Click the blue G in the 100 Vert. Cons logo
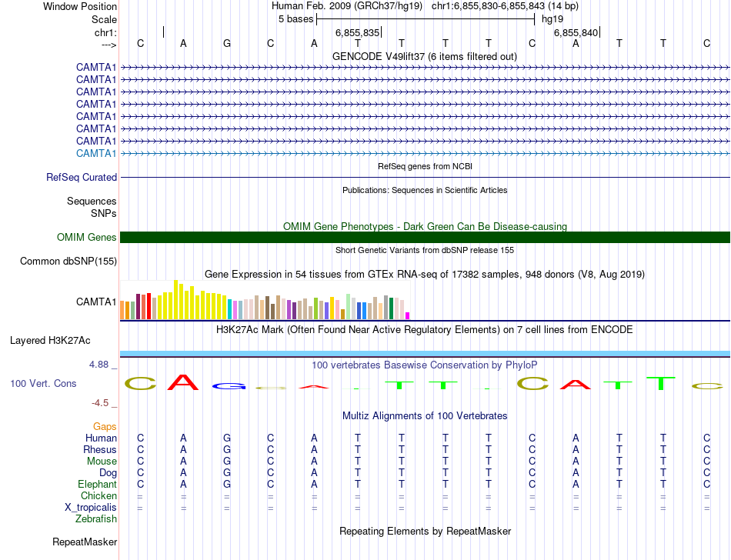 [227, 386]
